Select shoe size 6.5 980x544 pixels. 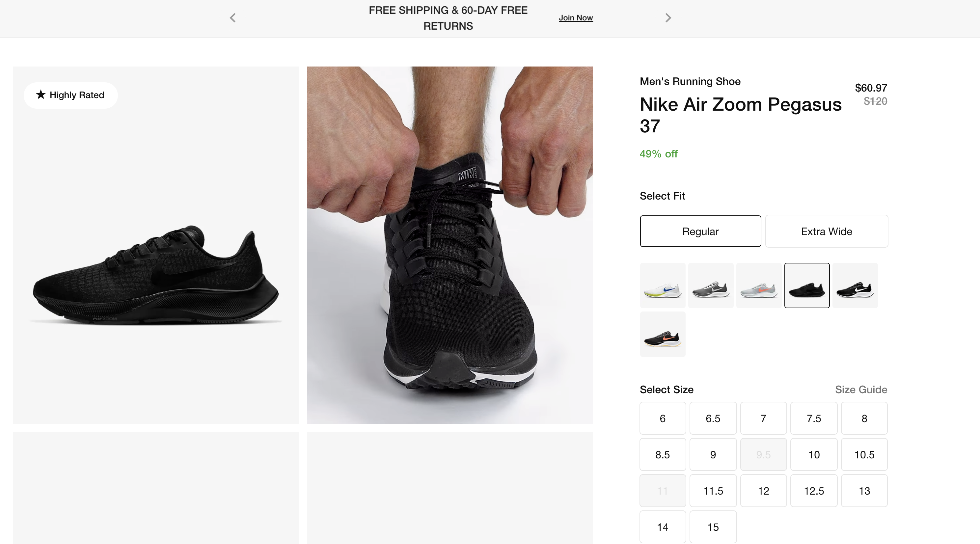point(713,419)
